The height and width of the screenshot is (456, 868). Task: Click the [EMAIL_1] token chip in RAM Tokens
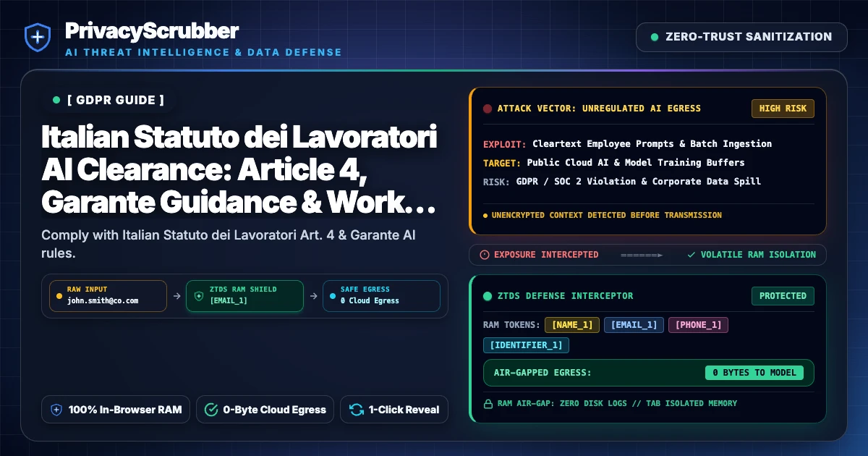click(x=634, y=325)
